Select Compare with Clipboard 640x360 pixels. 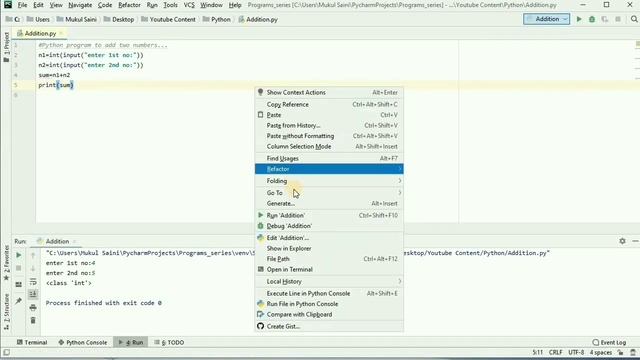point(329,315)
